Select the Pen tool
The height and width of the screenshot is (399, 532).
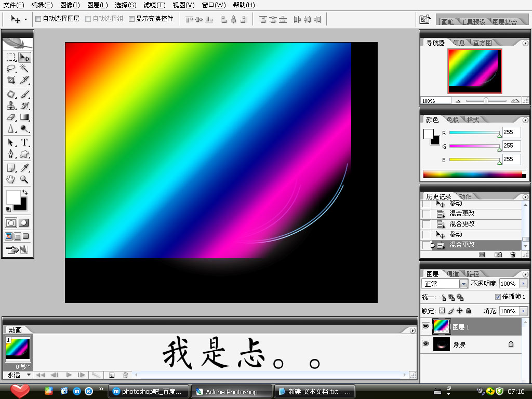click(x=11, y=154)
